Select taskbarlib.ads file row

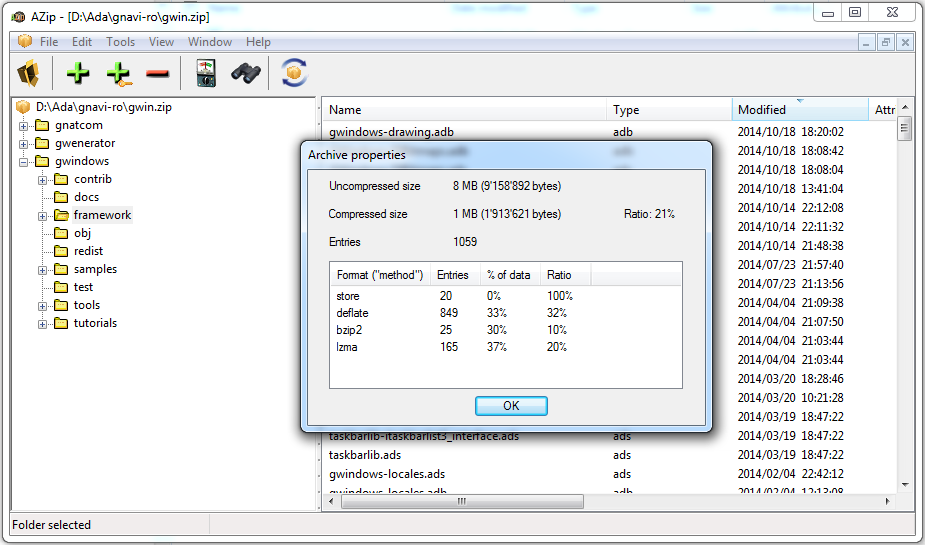click(x=365, y=455)
